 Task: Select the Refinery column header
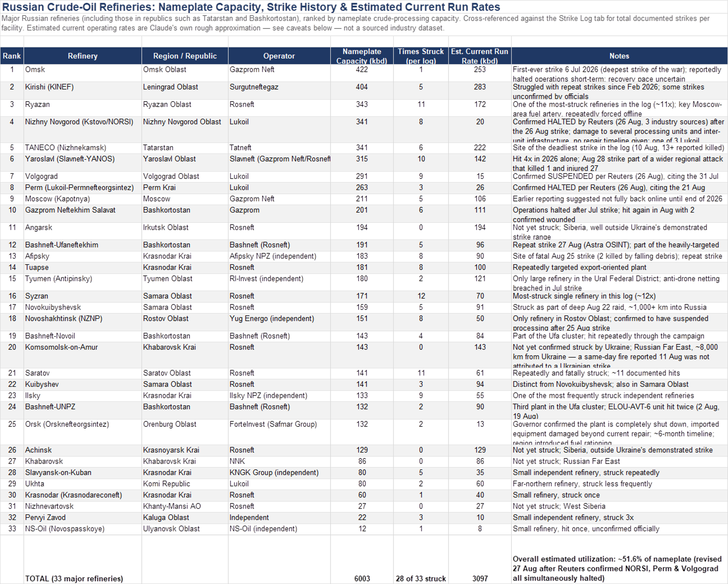coord(83,56)
